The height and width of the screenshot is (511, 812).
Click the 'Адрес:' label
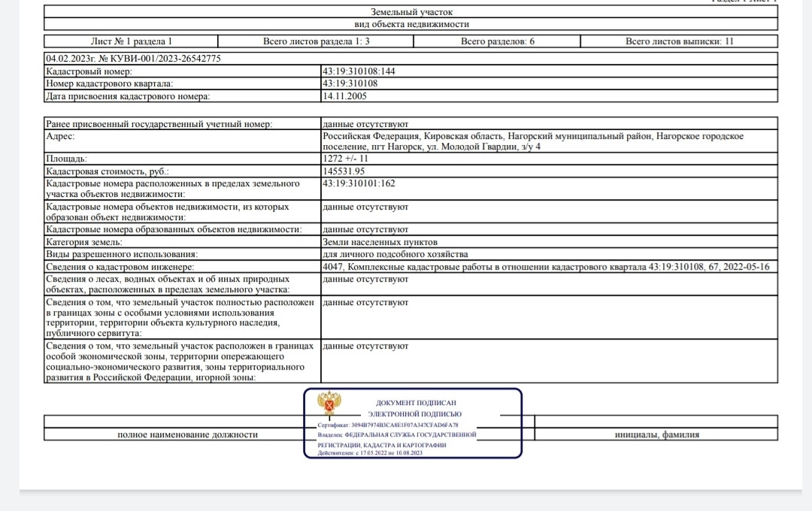(60, 136)
